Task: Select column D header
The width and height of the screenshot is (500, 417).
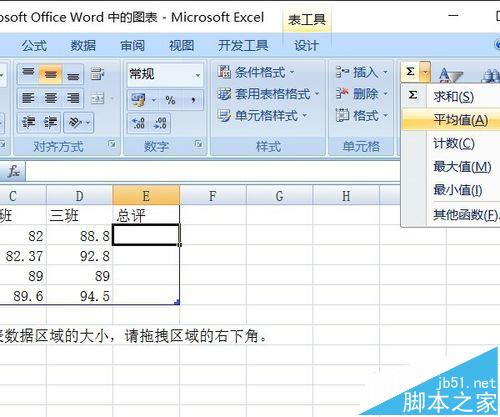Action: tap(80, 196)
